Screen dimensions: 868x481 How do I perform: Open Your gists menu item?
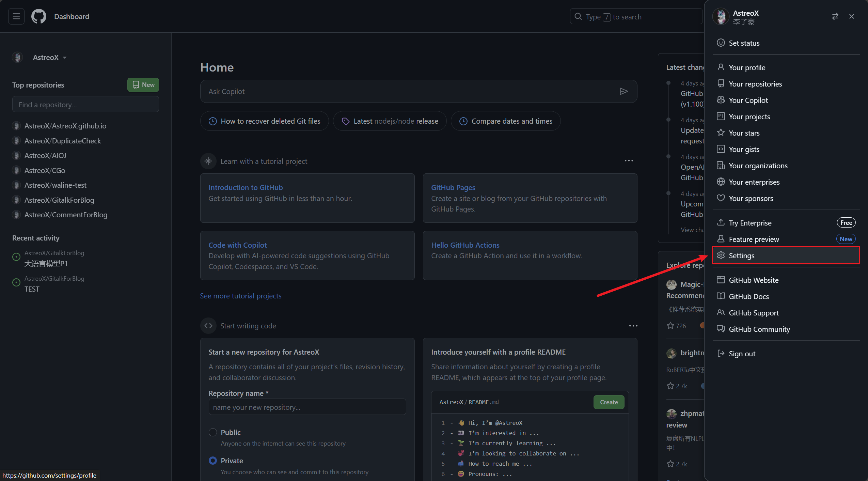click(786, 149)
